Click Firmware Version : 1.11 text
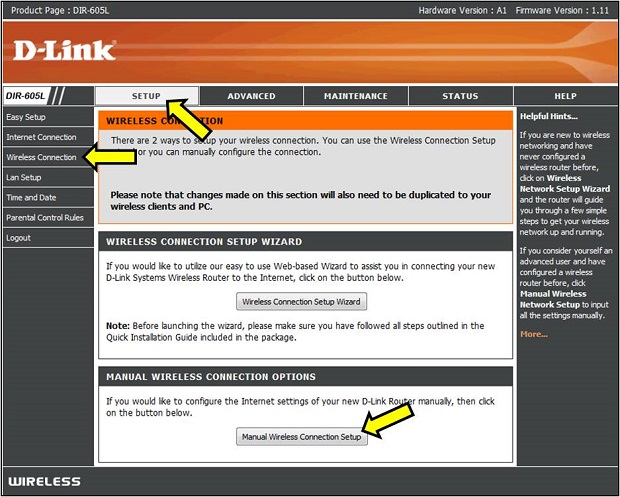The image size is (620, 497). pyautogui.click(x=562, y=10)
